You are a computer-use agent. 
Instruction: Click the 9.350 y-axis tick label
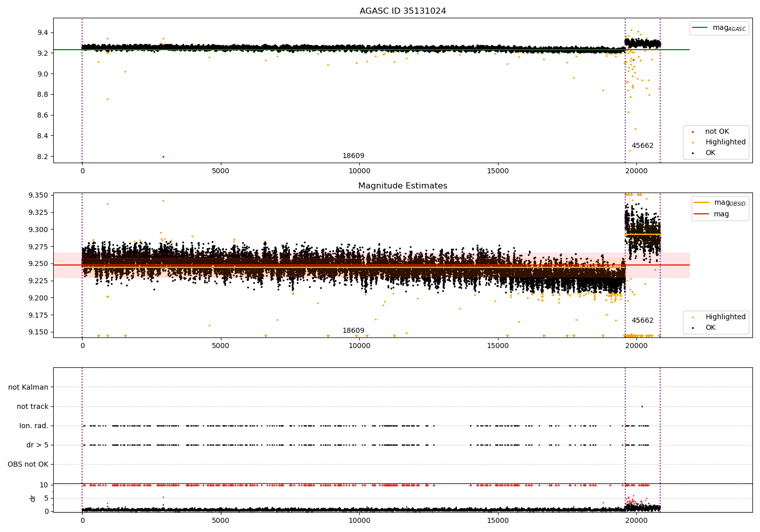(38, 196)
